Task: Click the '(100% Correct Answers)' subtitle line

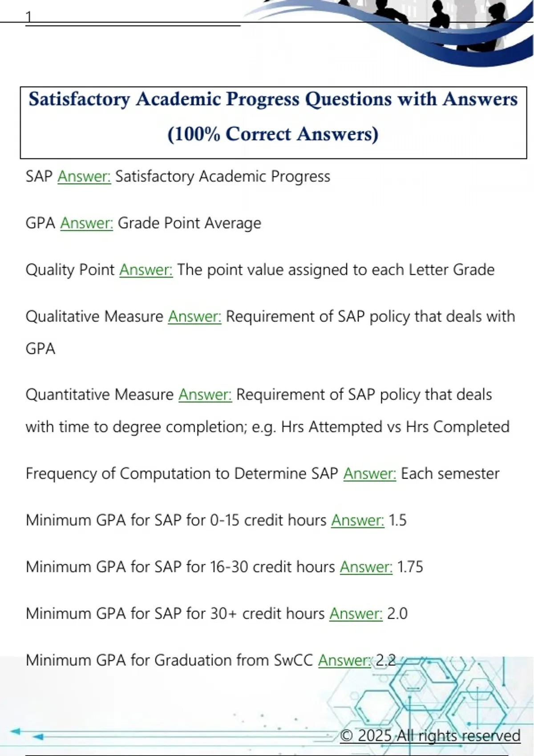Action: pos(273,134)
